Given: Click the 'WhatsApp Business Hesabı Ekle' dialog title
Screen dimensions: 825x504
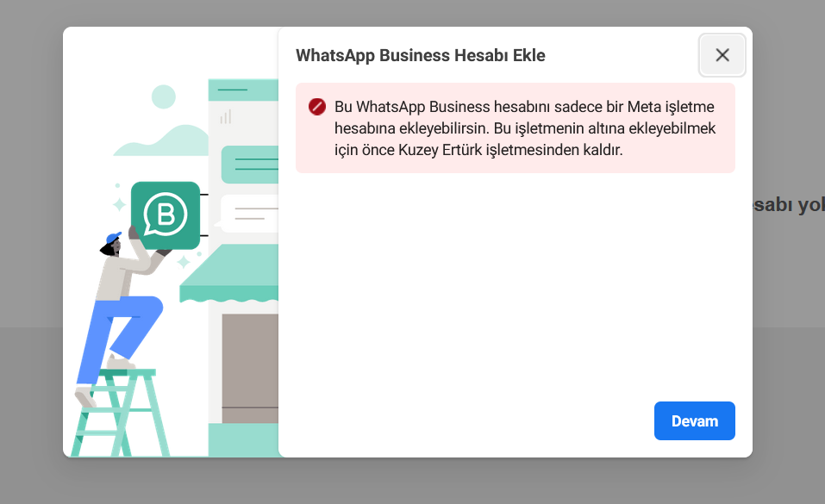Looking at the screenshot, I should tap(421, 55).
